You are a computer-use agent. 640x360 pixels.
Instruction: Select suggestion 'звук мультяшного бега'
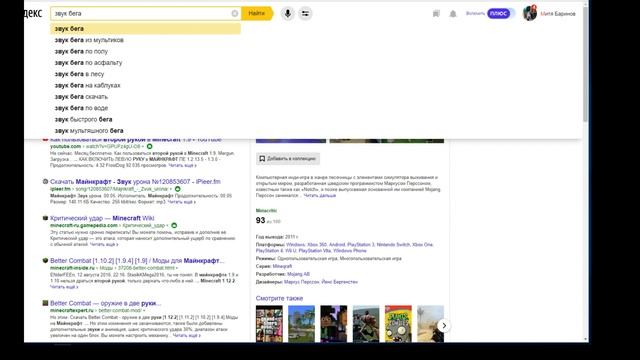tap(145, 131)
